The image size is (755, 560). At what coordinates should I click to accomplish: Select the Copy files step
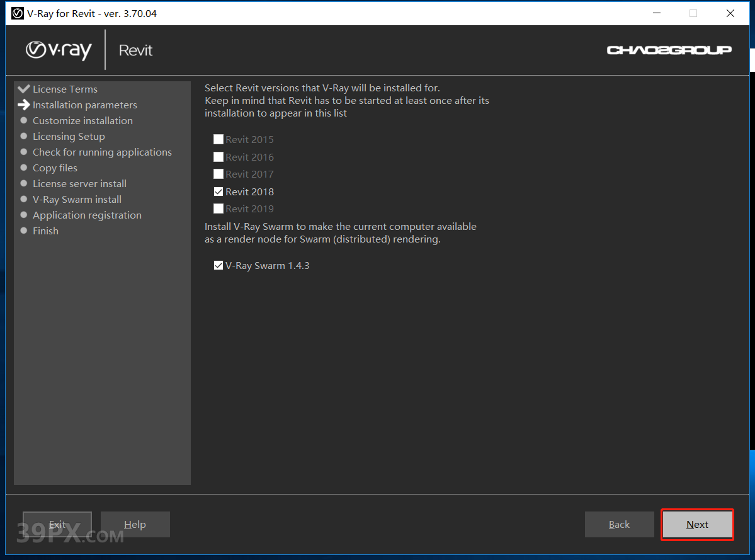55,168
